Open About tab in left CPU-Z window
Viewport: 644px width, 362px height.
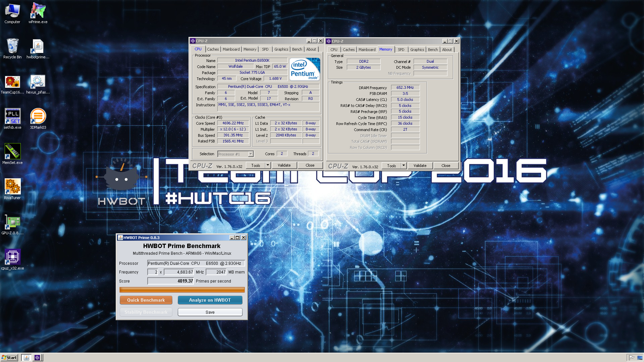311,49
